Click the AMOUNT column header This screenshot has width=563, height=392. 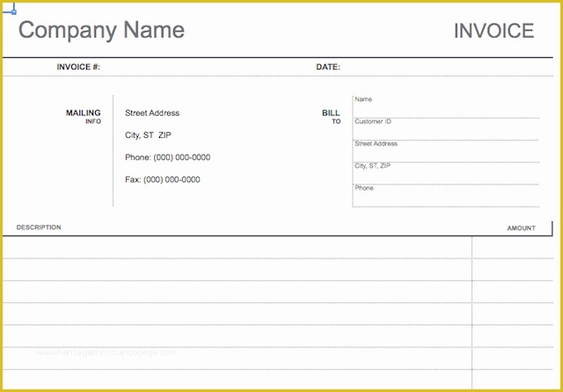[x=521, y=229]
